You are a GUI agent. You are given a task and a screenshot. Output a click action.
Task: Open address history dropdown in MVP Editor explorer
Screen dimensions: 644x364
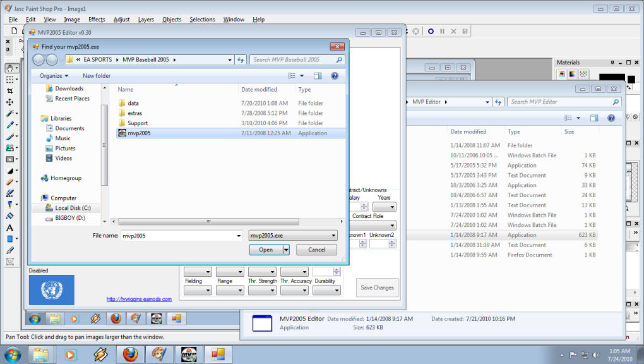(487, 102)
